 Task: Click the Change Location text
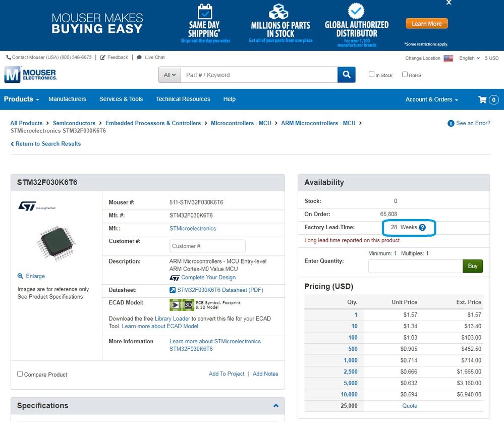coord(423,58)
